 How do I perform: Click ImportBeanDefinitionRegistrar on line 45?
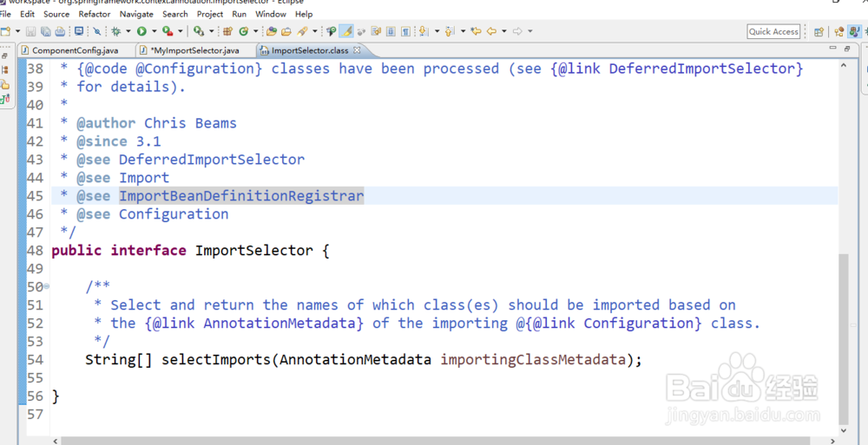pos(241,195)
